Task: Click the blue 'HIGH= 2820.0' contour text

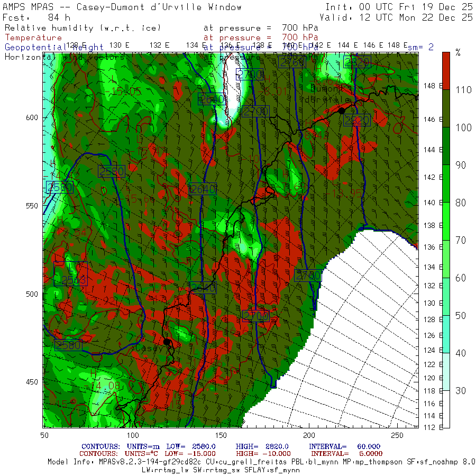Action: pyautogui.click(x=262, y=446)
